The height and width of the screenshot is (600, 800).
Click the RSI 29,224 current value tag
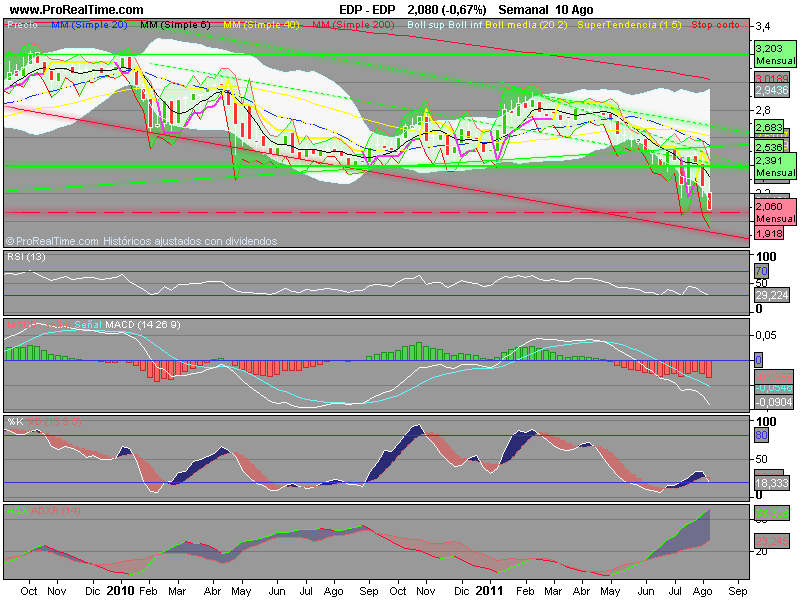click(x=772, y=295)
